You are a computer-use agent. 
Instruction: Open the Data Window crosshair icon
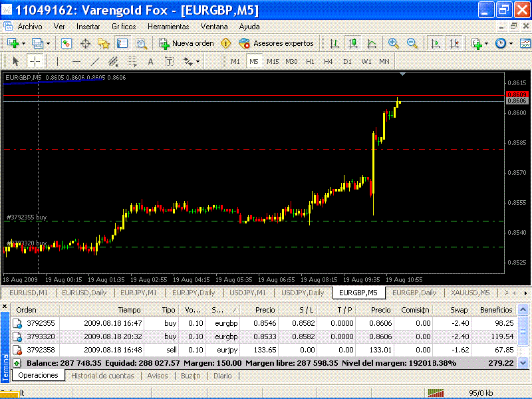(86, 43)
